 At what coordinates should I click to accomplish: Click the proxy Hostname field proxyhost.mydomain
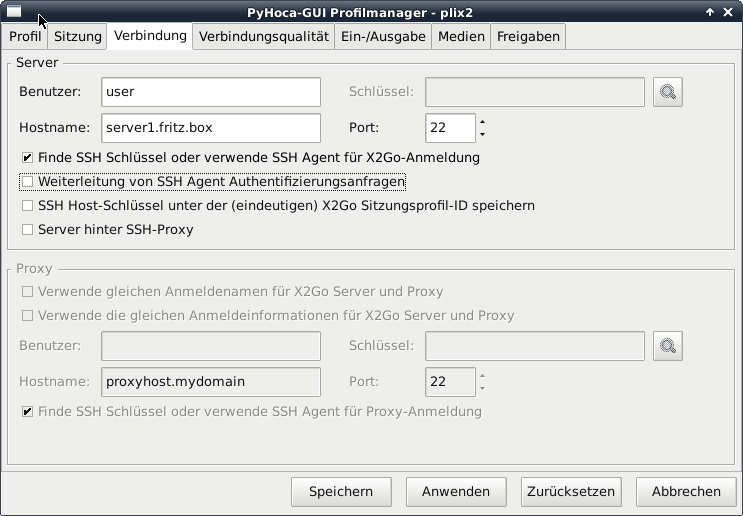211,382
